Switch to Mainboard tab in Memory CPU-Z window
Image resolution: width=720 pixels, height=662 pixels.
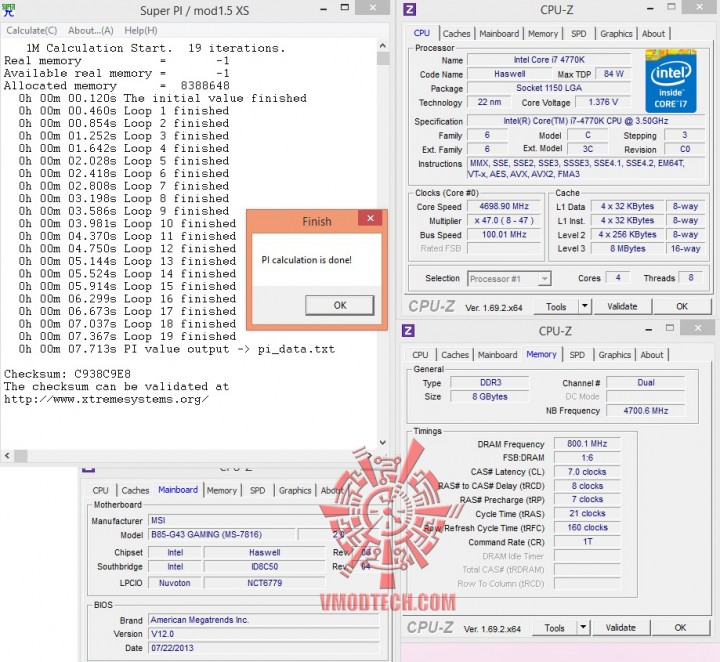click(x=497, y=355)
